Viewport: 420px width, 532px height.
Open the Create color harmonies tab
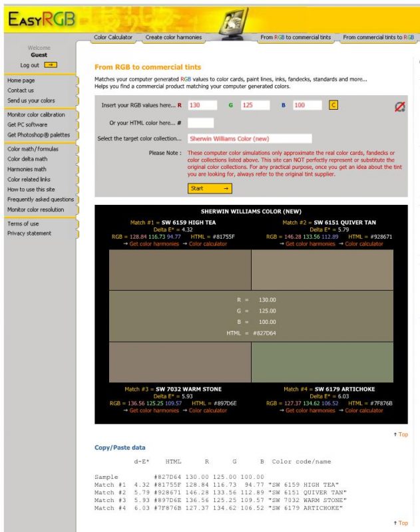(x=173, y=38)
